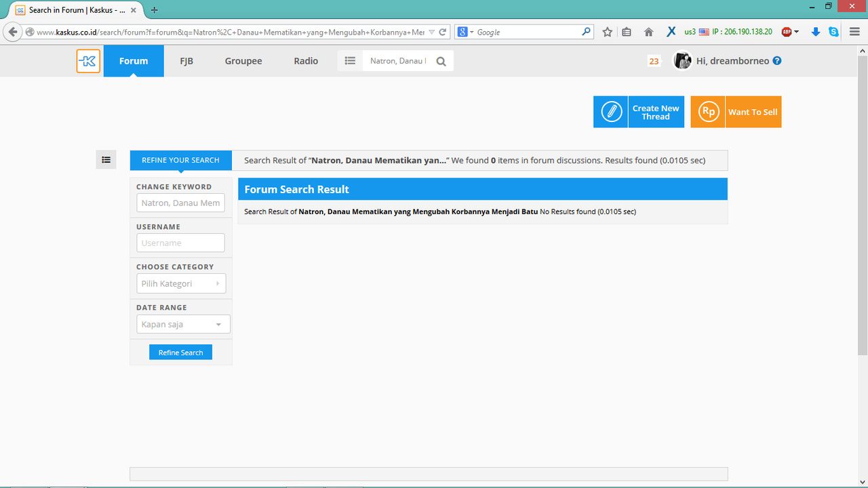Click the blue help question mark icon
The height and width of the screenshot is (488, 868).
click(x=777, y=60)
